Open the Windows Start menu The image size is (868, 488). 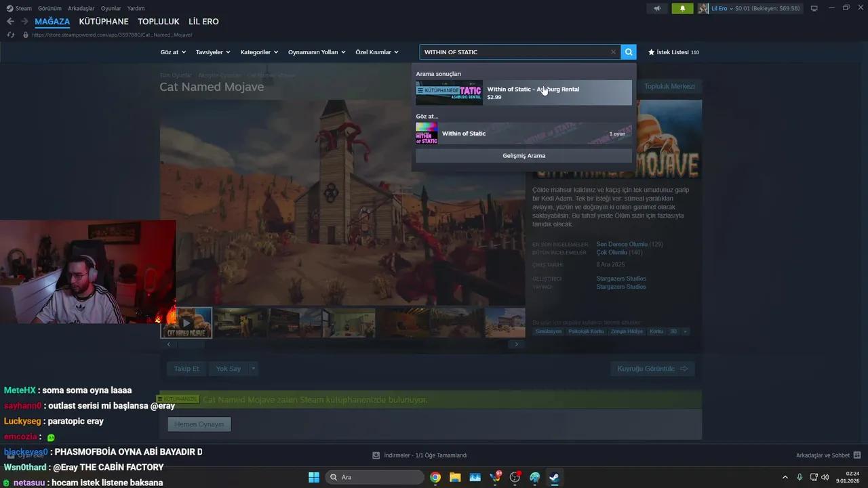[314, 477]
